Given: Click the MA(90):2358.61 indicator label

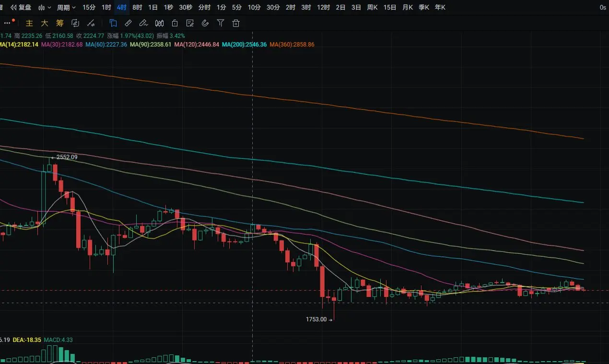Looking at the screenshot, I should [x=151, y=45].
